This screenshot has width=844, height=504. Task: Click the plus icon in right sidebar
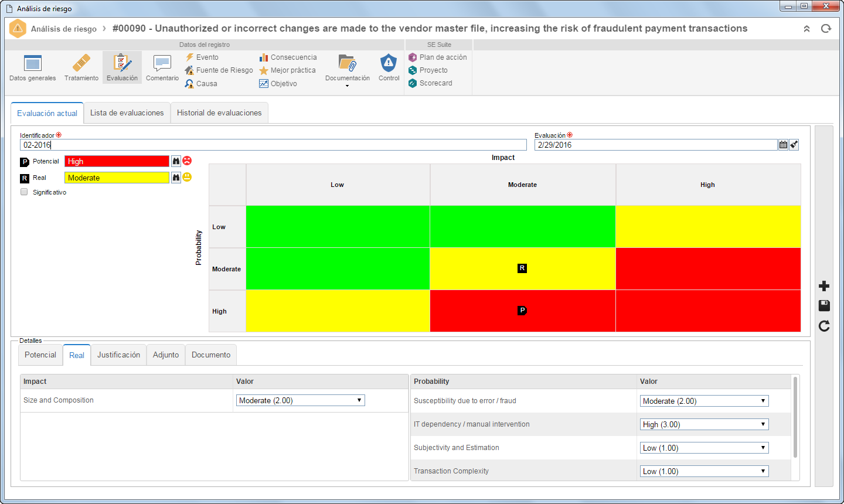click(824, 286)
